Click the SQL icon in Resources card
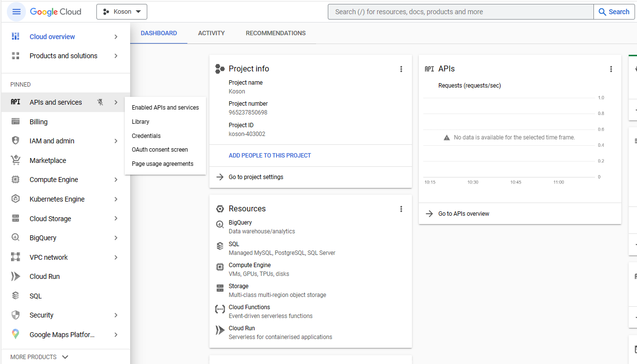The height and width of the screenshot is (364, 637). (220, 246)
